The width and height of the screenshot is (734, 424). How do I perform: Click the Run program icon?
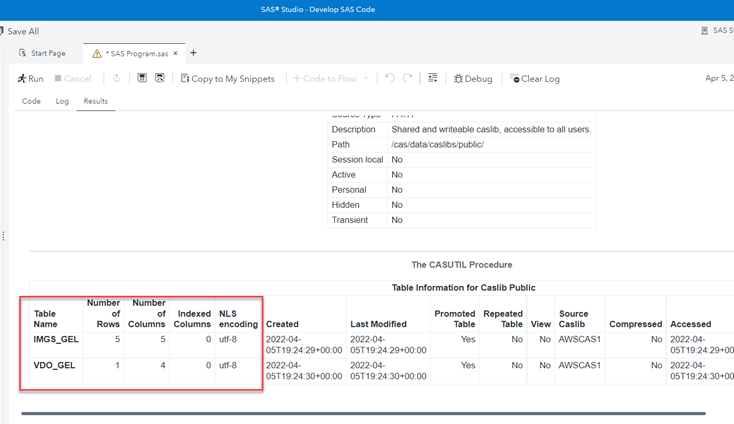click(22, 78)
